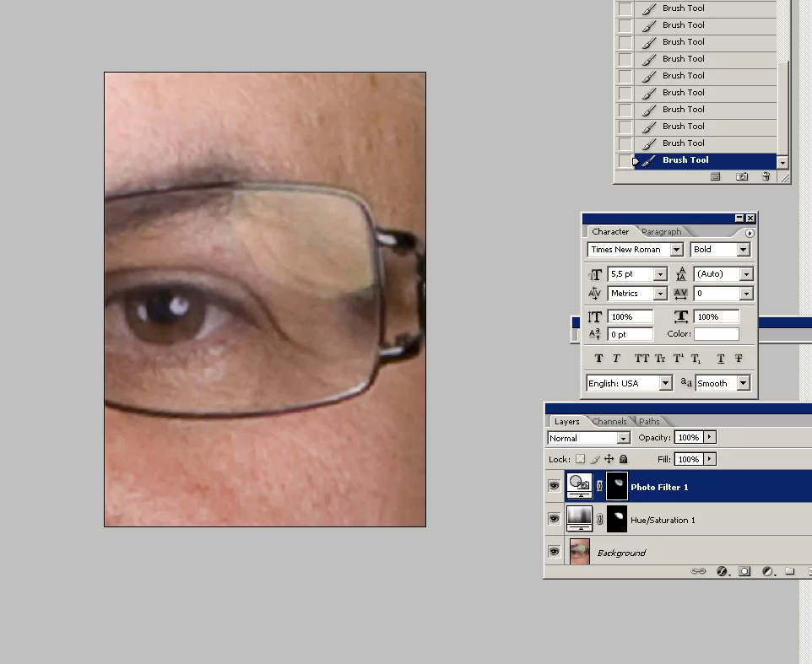Select the highlighted Brush Tool history state
812x664 pixels.
pyautogui.click(x=705, y=160)
